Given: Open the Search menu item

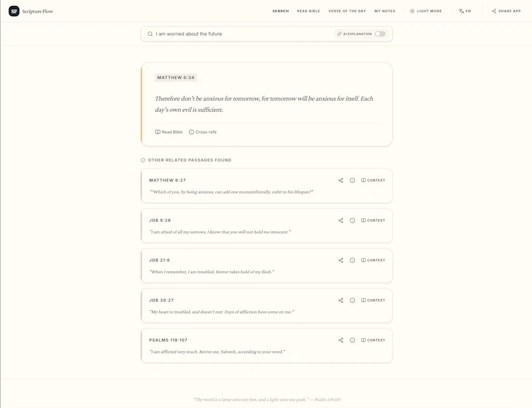Looking at the screenshot, I should (x=281, y=11).
